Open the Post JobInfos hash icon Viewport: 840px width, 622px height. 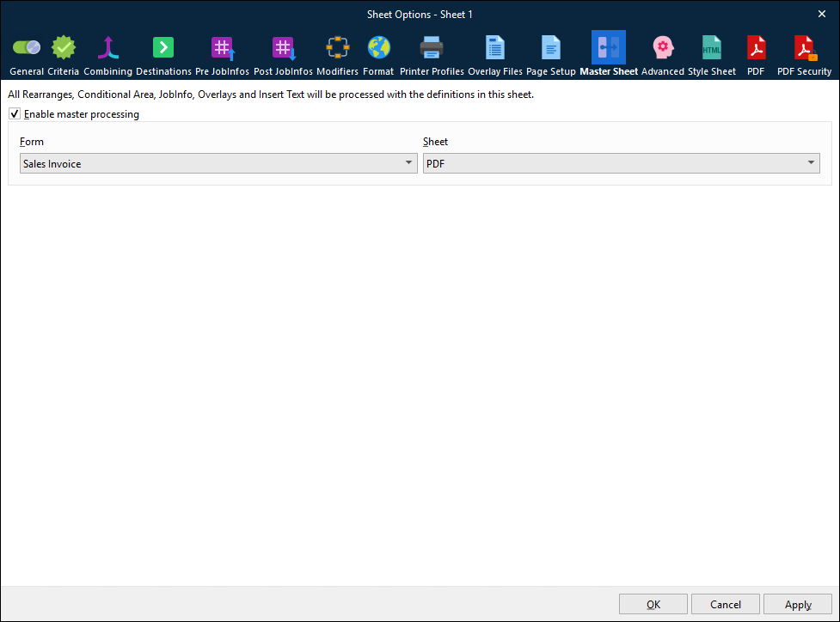point(284,47)
